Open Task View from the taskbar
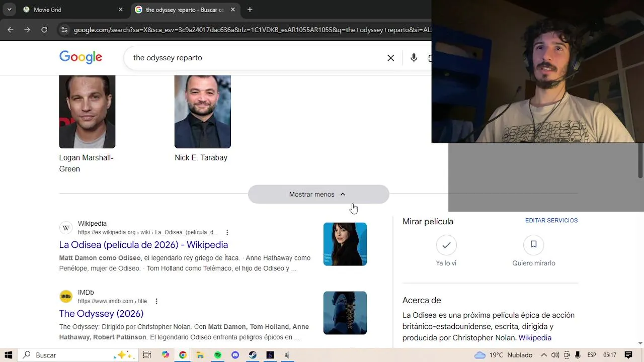 click(147, 355)
